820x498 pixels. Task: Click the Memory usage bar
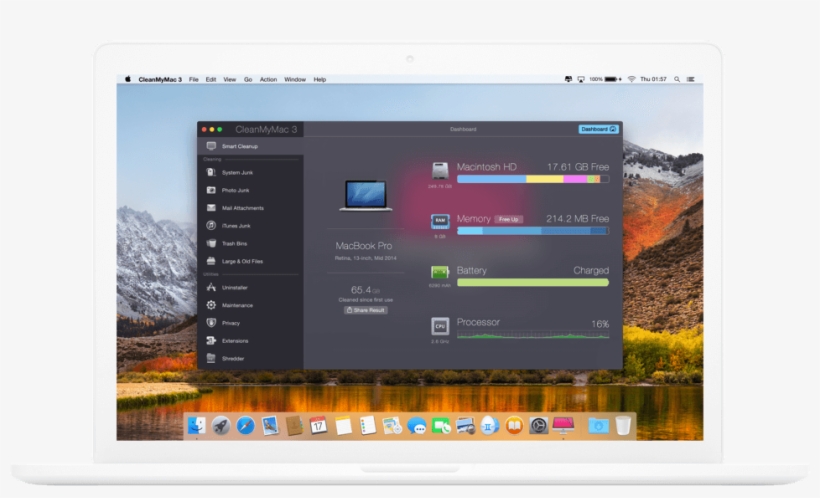pyautogui.click(x=533, y=231)
